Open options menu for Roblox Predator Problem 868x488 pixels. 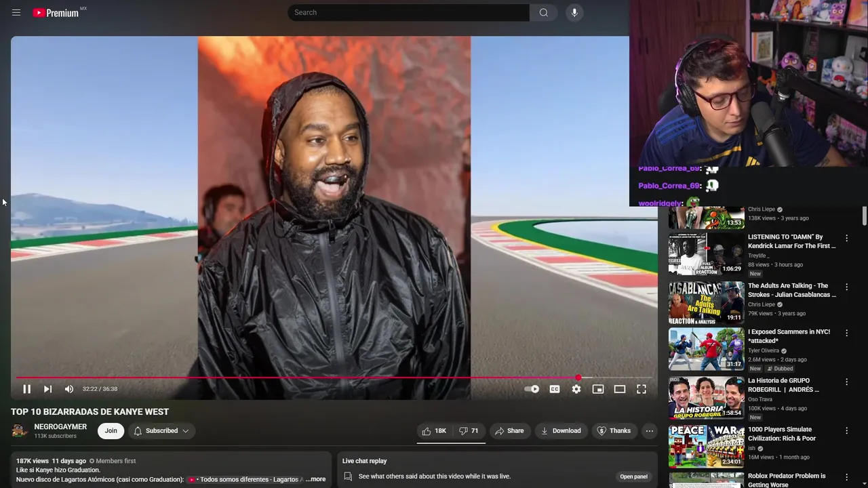tap(846, 476)
